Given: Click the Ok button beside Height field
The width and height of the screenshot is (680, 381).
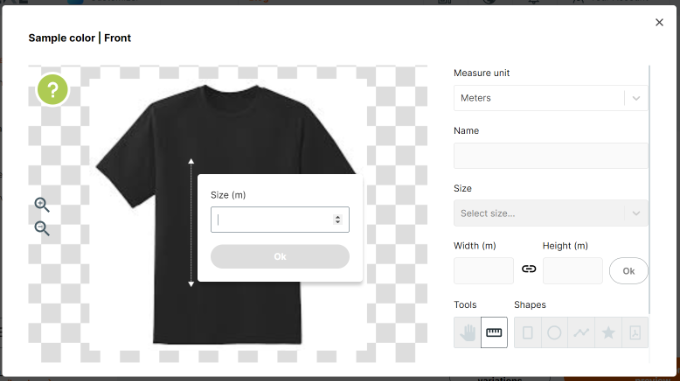Looking at the screenshot, I should [x=628, y=271].
